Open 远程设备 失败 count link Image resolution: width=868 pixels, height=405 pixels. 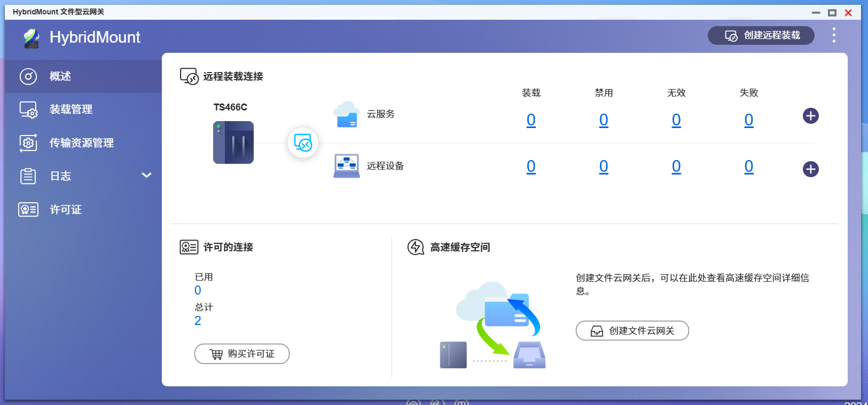click(749, 166)
